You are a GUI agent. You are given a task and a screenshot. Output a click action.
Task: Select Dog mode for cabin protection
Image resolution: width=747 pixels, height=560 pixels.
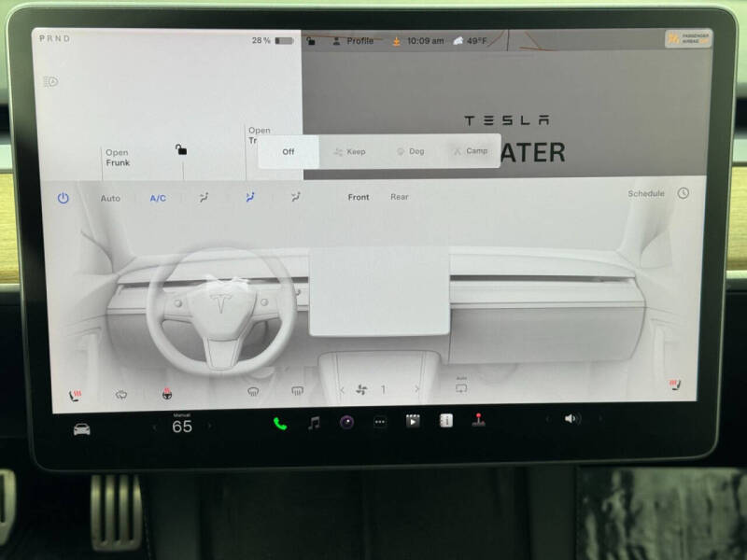tap(411, 150)
